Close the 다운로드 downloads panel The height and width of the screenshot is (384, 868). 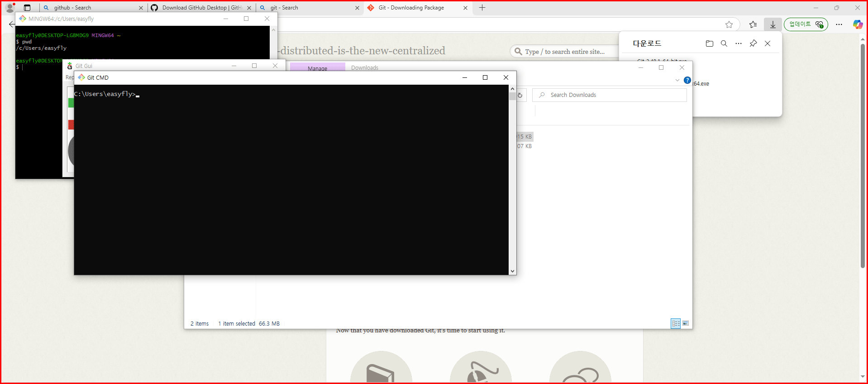coord(768,43)
